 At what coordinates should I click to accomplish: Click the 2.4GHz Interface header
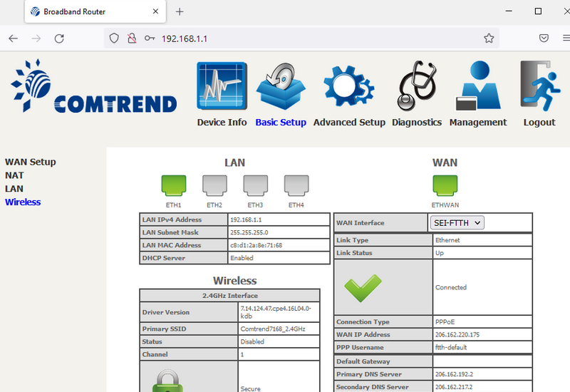coord(229,296)
